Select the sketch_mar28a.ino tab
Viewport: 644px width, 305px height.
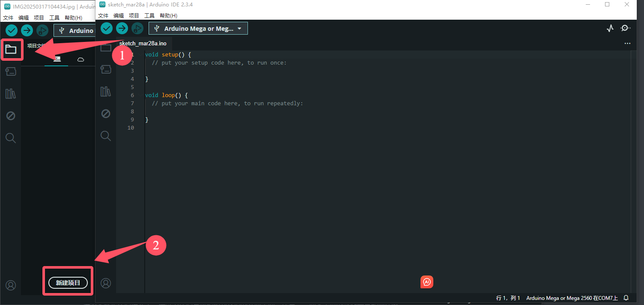143,43
